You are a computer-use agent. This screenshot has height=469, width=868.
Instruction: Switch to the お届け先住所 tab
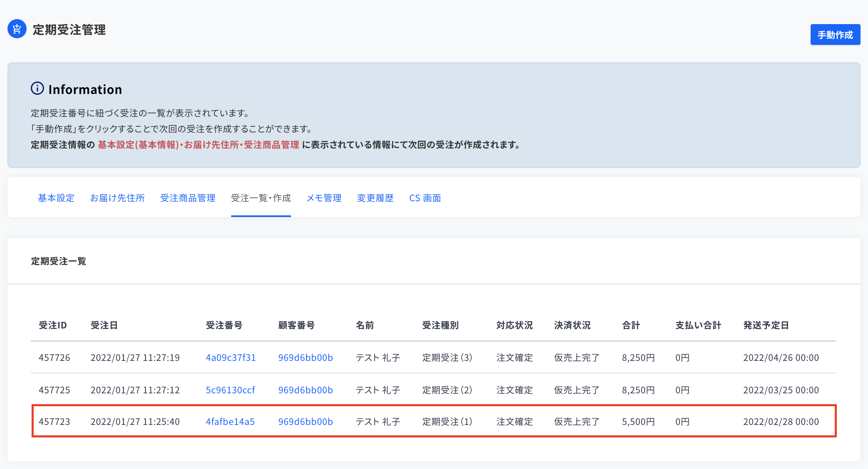pos(117,198)
